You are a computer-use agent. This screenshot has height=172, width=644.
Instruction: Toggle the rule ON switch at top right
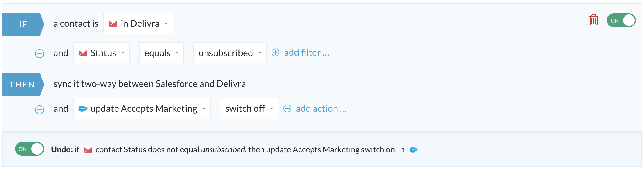click(x=621, y=21)
